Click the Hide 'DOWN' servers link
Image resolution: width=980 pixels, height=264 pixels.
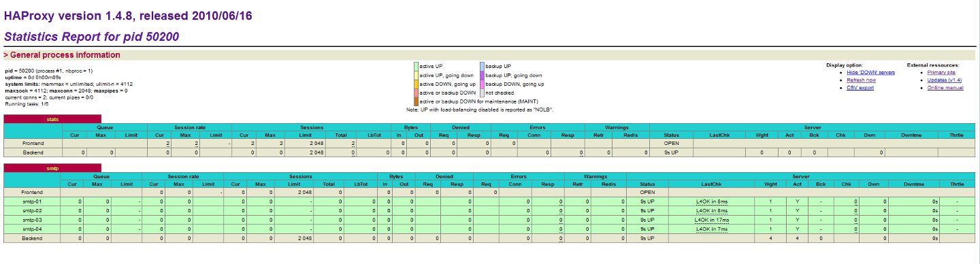point(870,72)
